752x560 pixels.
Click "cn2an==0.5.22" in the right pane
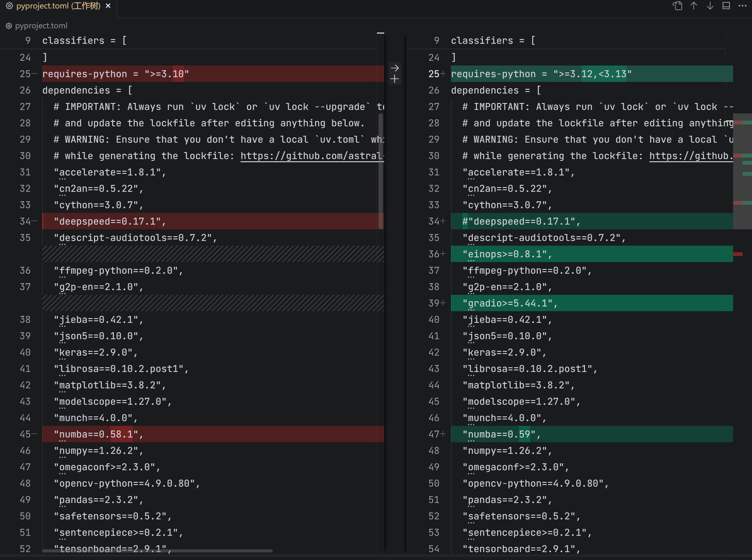507,189
